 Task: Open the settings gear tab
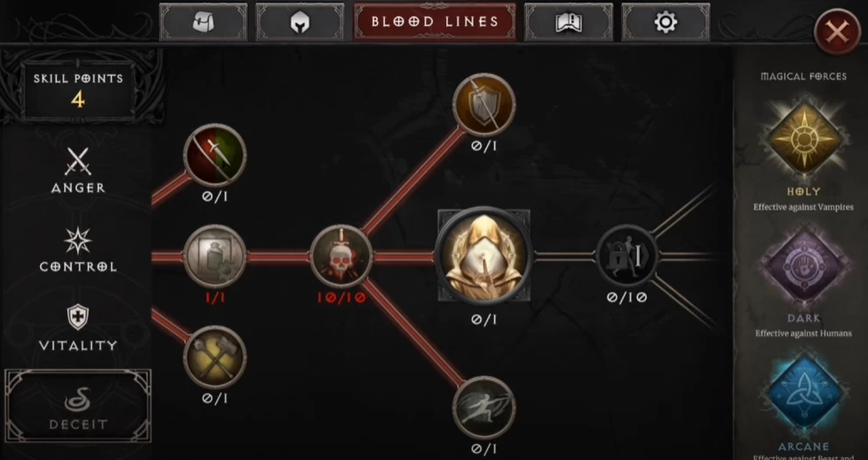click(x=665, y=22)
